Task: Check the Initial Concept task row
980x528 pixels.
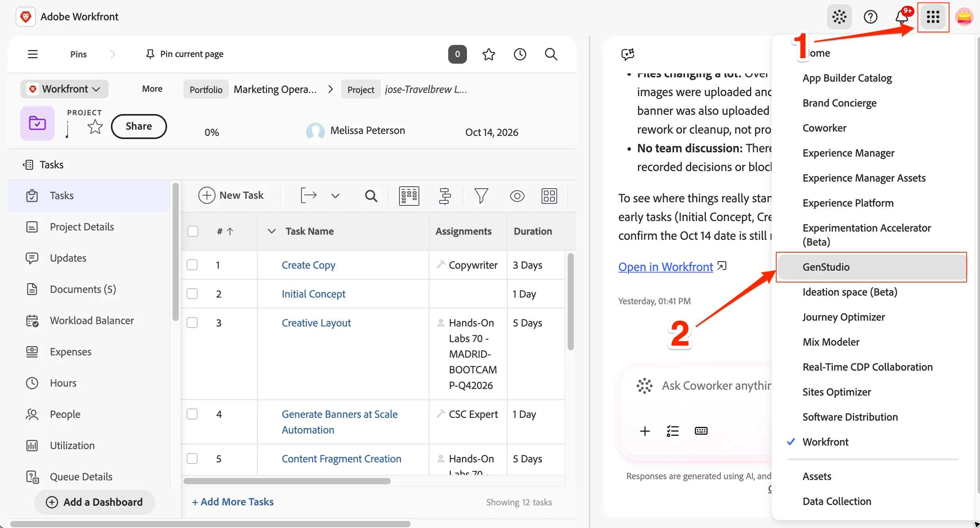Action: click(x=192, y=294)
